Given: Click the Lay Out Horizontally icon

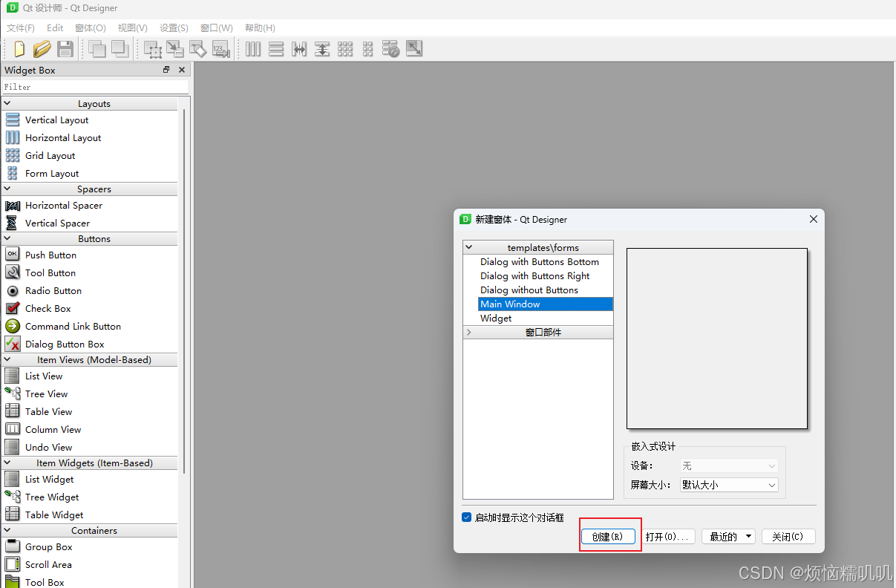Looking at the screenshot, I should 252,48.
